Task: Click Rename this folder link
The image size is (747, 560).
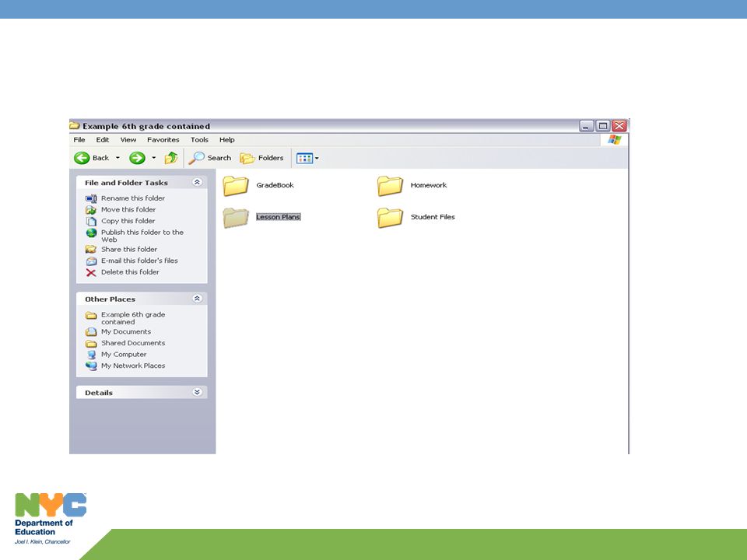Action: click(133, 198)
